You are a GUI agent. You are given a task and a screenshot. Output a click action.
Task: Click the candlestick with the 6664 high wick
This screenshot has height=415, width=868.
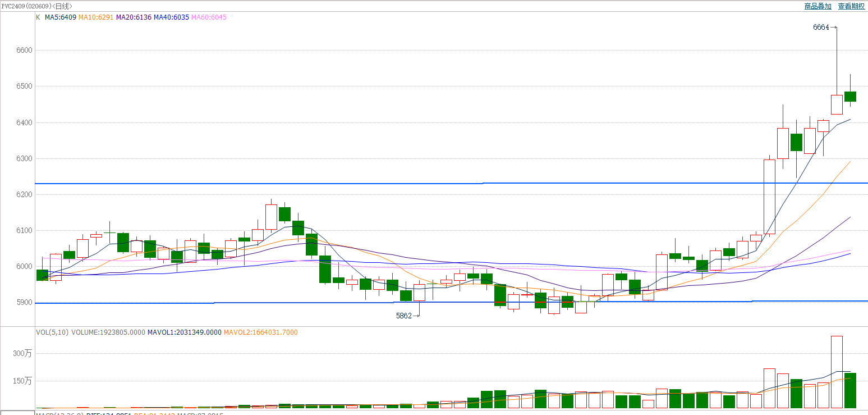[x=837, y=104]
